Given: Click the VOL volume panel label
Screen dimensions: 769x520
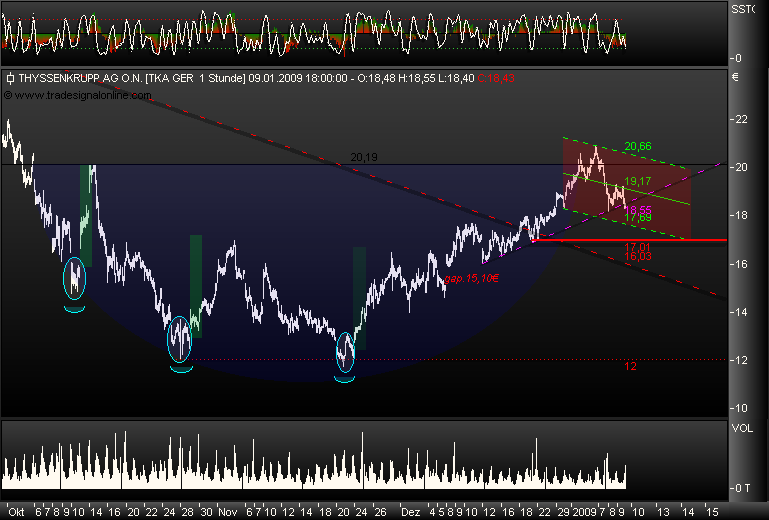Looking at the screenshot, I should (x=742, y=427).
